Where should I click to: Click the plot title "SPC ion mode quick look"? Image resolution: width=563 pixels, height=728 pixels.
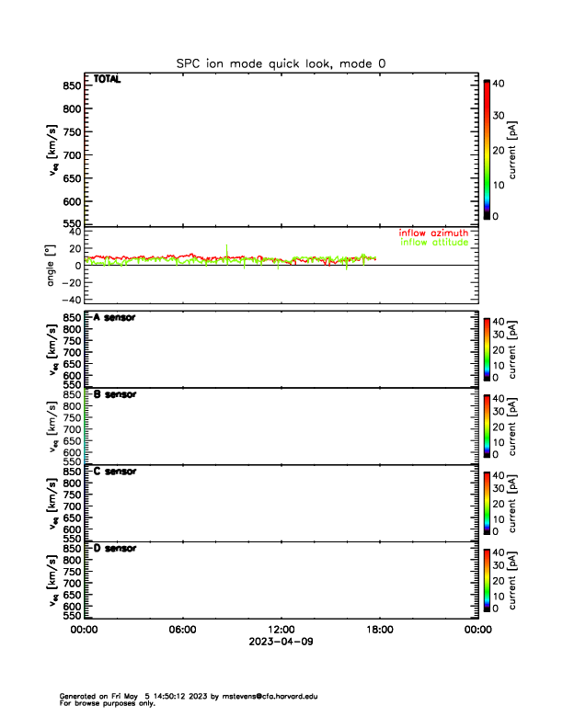281,63
